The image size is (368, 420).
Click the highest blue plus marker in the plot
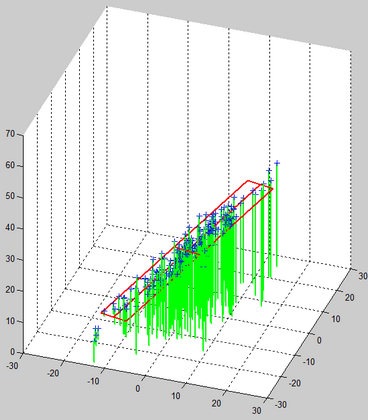277,163
